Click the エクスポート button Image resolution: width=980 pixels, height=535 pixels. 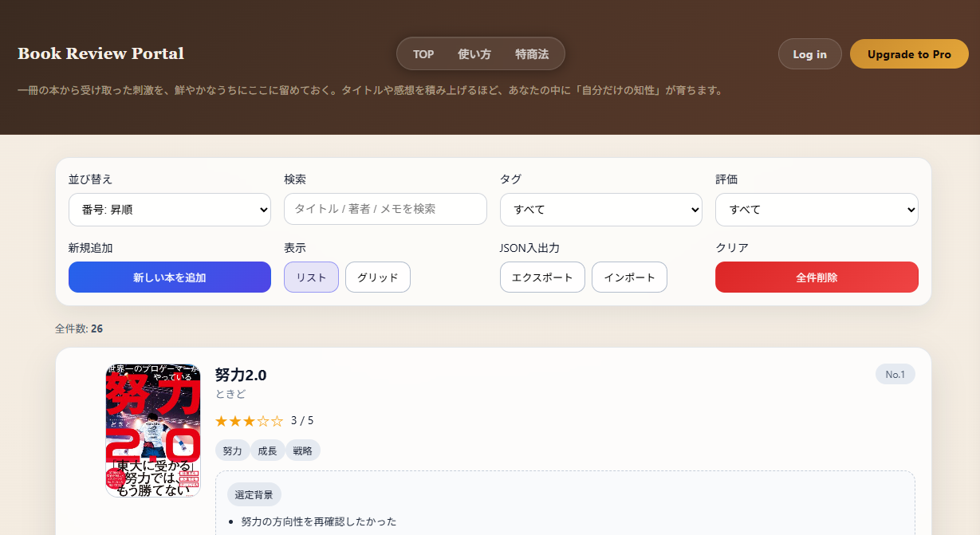pos(542,277)
